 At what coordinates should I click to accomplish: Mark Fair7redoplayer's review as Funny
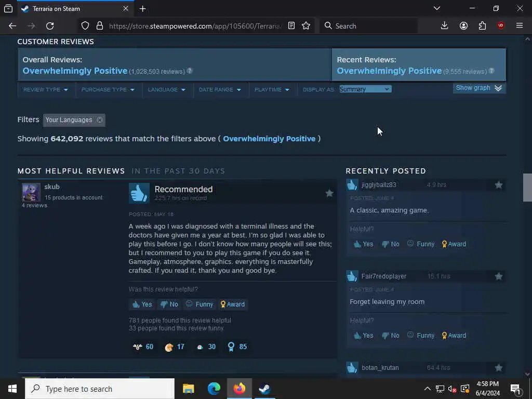[421, 336]
